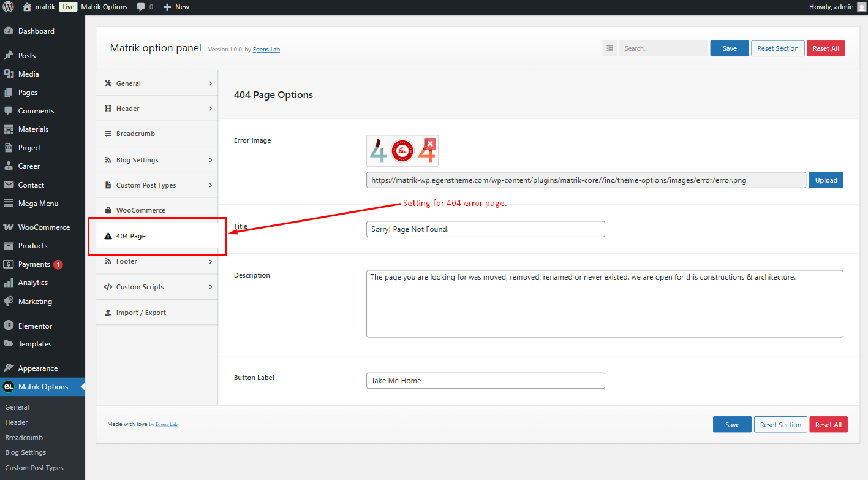Click the top Save button
The width and height of the screenshot is (868, 480).
pyautogui.click(x=730, y=48)
